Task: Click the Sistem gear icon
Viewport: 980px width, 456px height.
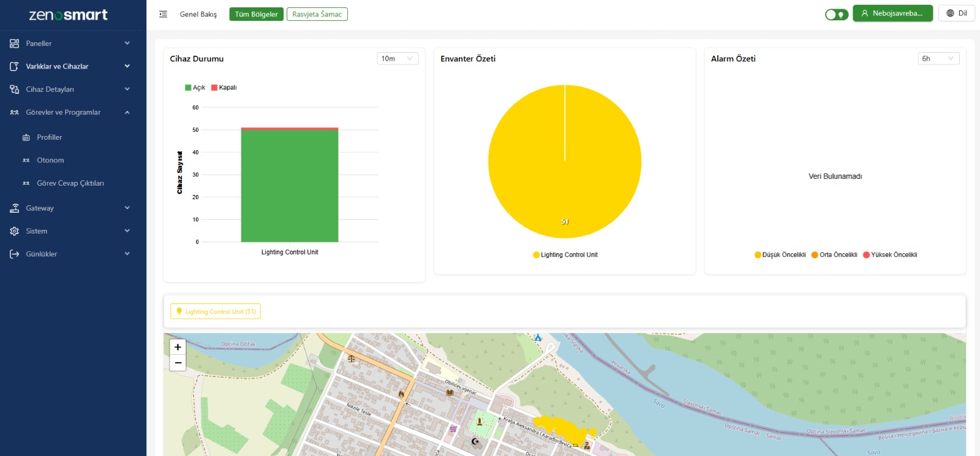Action: (14, 231)
